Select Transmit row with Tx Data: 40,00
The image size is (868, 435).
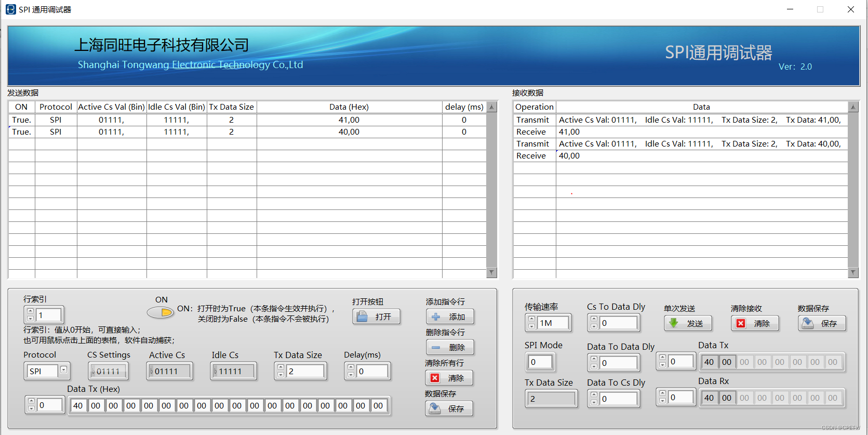coord(680,144)
